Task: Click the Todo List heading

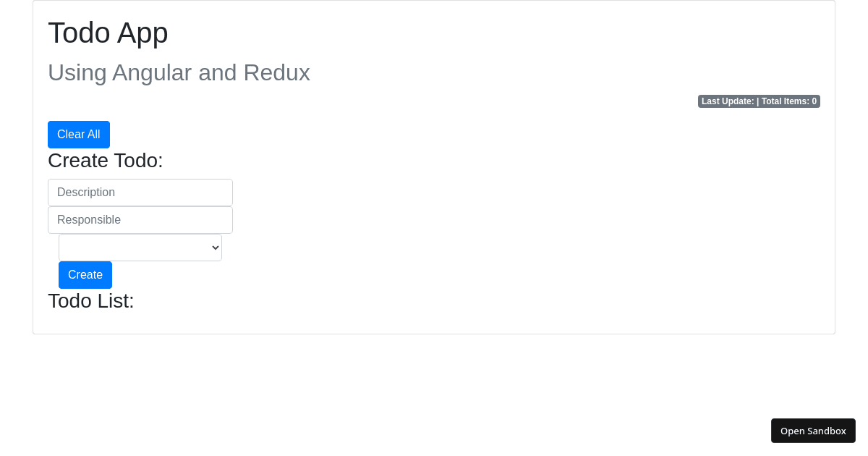Action: coord(90,301)
